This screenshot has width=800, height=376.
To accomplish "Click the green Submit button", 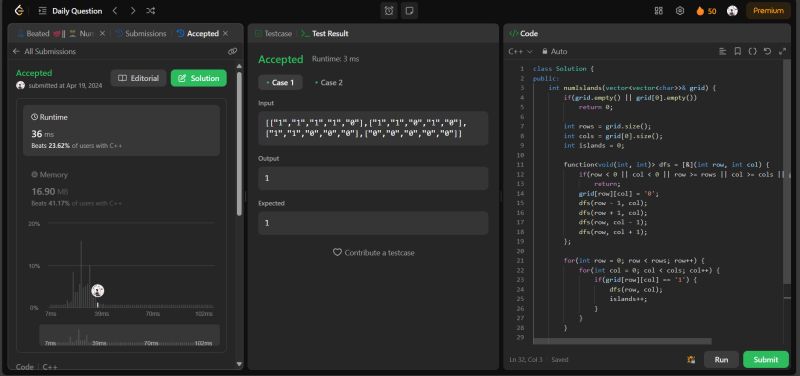I will (x=766, y=359).
